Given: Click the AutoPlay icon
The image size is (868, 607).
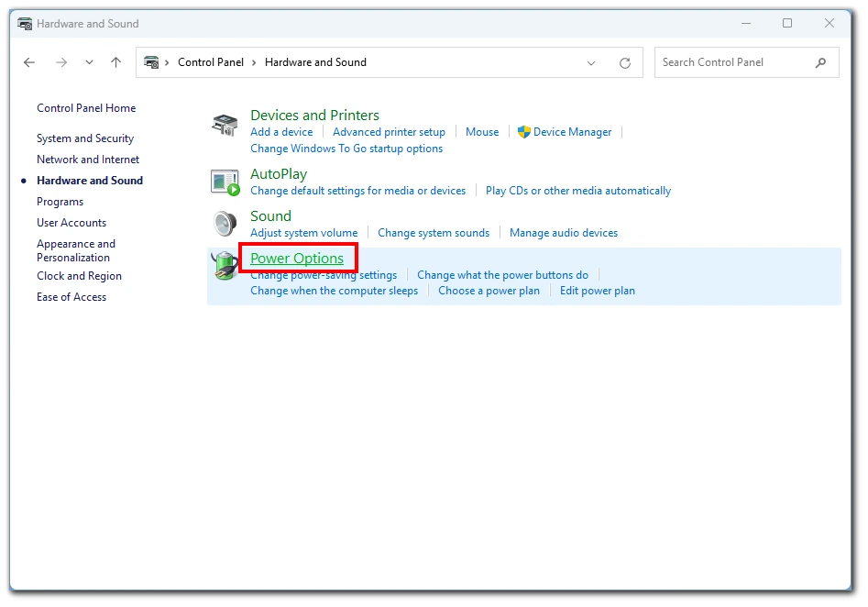Looking at the screenshot, I should 225,182.
